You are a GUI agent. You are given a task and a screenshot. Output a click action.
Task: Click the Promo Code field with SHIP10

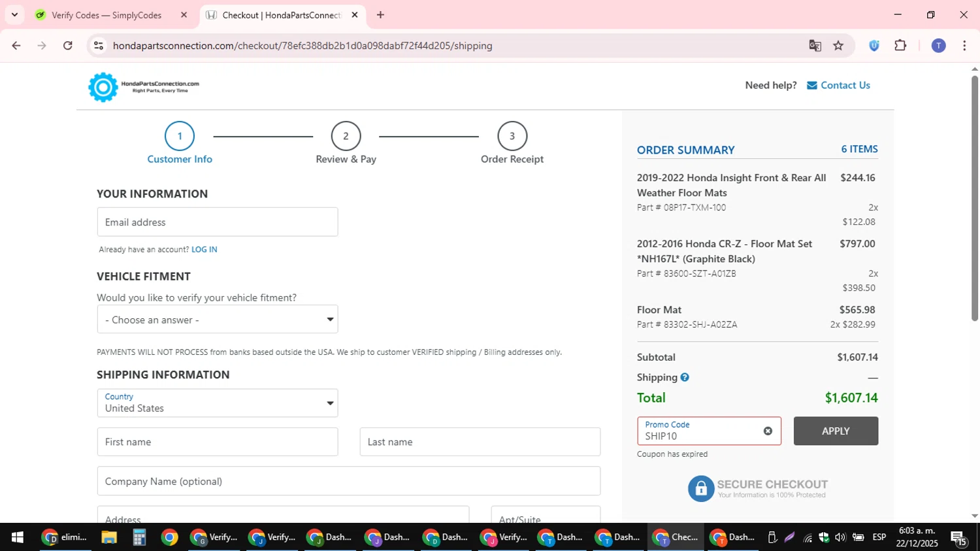pos(709,431)
